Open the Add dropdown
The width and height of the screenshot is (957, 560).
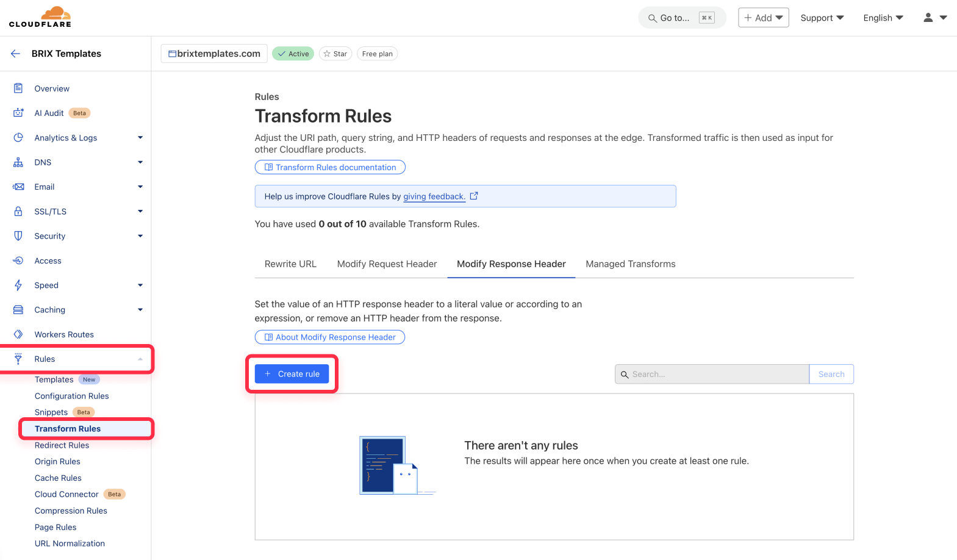pos(764,18)
